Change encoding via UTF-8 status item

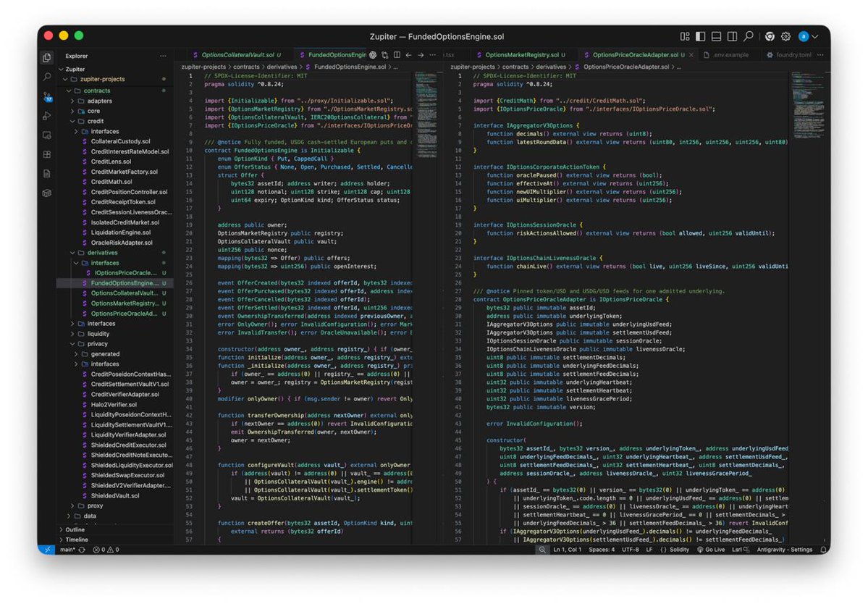[630, 550]
